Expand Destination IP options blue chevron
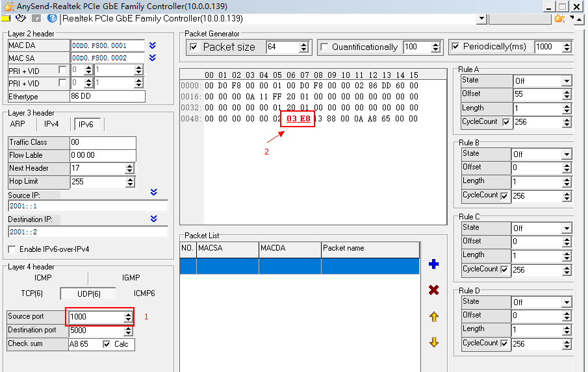 [154, 218]
